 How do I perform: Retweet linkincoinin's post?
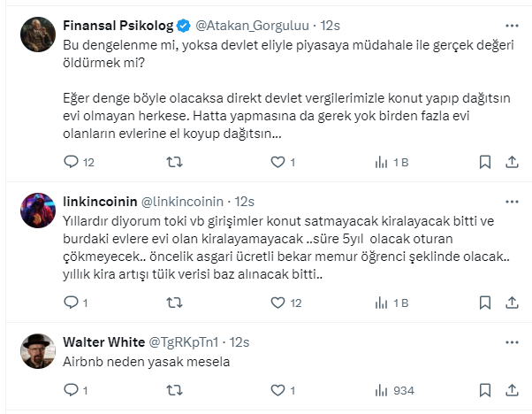(175, 303)
